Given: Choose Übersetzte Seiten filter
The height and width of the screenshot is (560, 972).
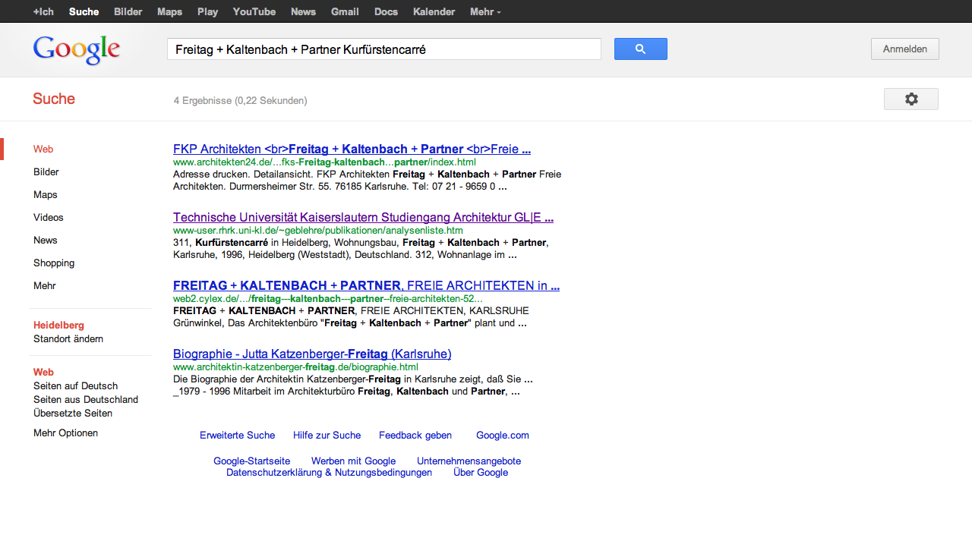Looking at the screenshot, I should [73, 414].
